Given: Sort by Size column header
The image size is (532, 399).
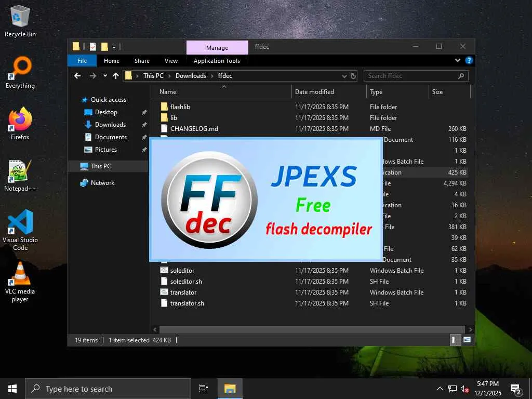Looking at the screenshot, I should point(450,91).
